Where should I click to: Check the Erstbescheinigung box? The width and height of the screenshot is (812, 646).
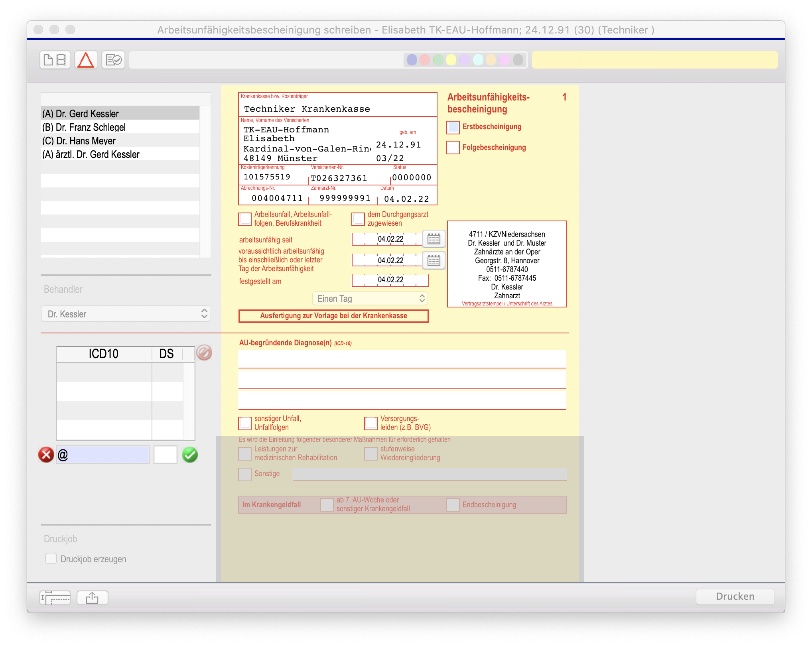point(453,127)
